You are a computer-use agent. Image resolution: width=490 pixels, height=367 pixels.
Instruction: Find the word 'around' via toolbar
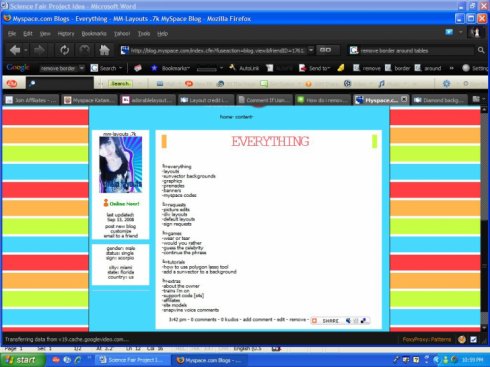tap(428, 68)
